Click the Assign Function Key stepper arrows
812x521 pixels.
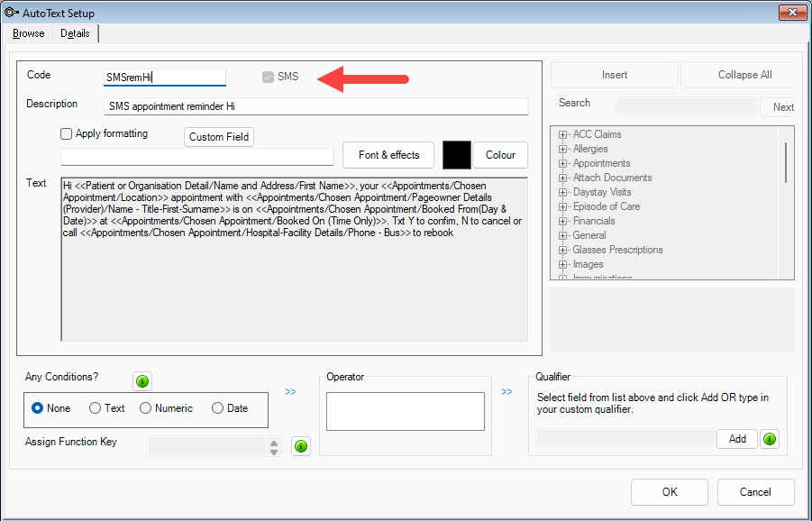(x=274, y=446)
